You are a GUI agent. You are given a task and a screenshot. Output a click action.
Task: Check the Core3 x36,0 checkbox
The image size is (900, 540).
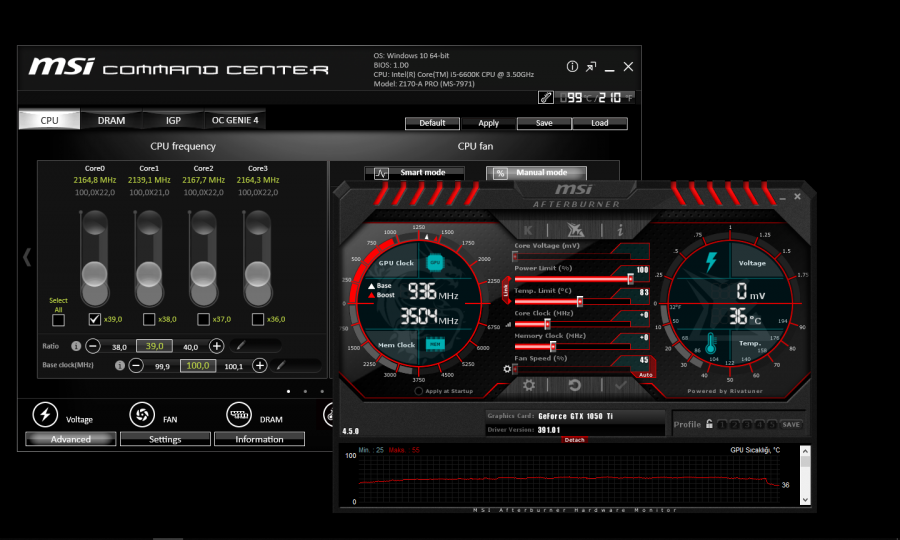(x=258, y=319)
